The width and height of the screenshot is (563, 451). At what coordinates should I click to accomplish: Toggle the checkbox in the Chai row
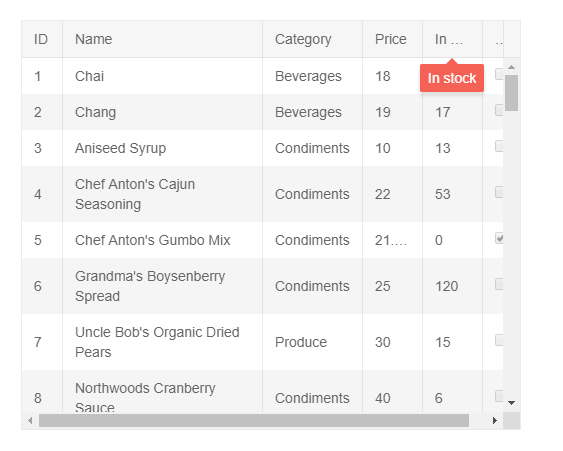pyautogui.click(x=499, y=74)
